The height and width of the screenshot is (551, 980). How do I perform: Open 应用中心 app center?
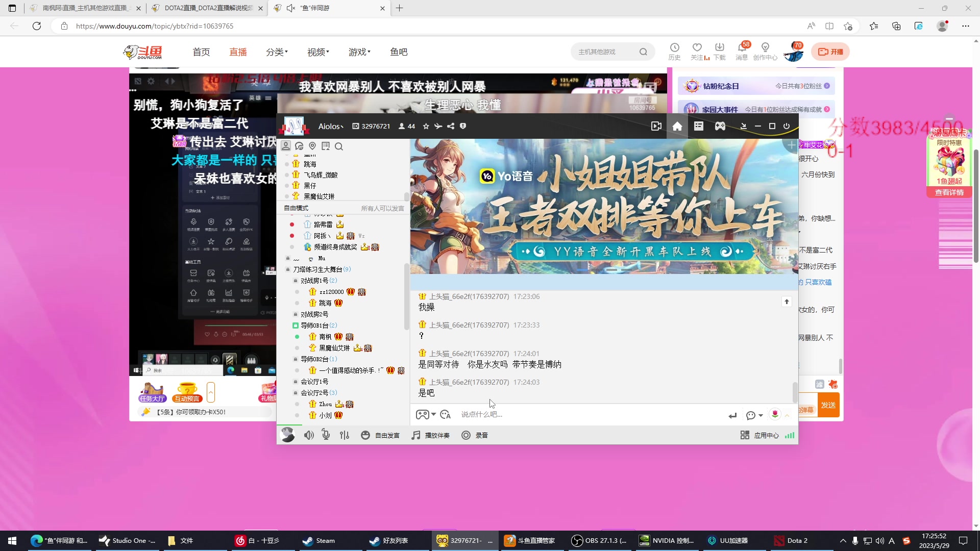[x=759, y=435]
